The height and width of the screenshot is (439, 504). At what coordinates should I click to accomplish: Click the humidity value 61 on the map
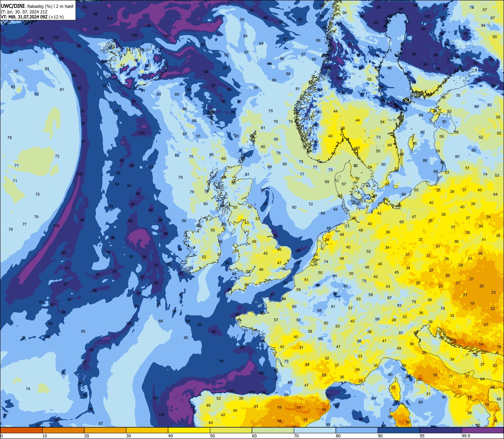pos(470,259)
